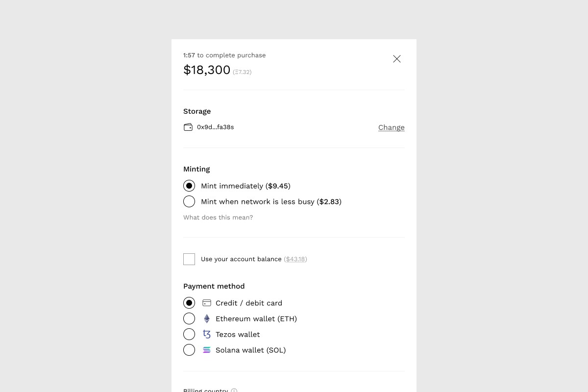Select the Ethereum wallet (ETH) radio button
588x392 pixels.
point(189,318)
